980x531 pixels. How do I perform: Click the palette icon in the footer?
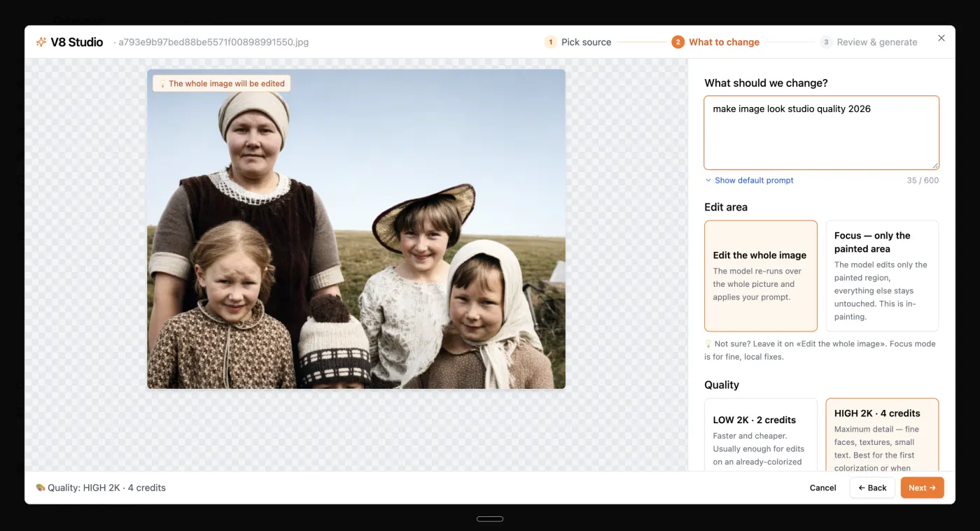click(41, 488)
